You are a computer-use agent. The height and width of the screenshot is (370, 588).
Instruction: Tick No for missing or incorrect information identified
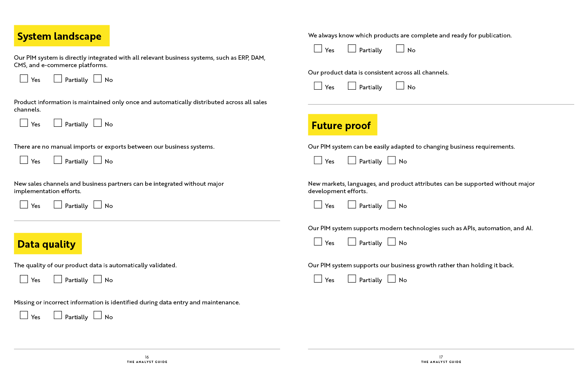coord(98,315)
